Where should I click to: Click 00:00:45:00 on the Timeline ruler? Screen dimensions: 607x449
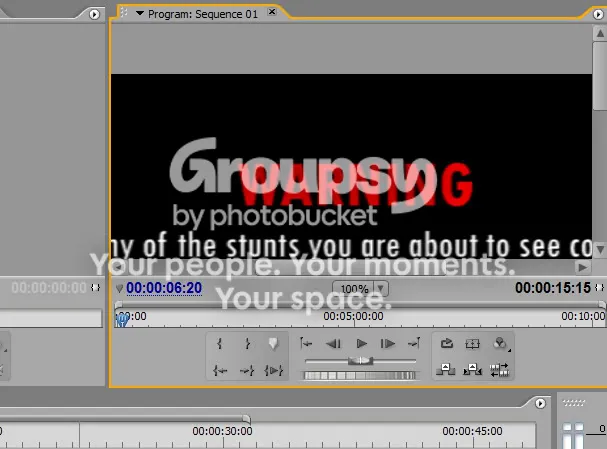472,431
